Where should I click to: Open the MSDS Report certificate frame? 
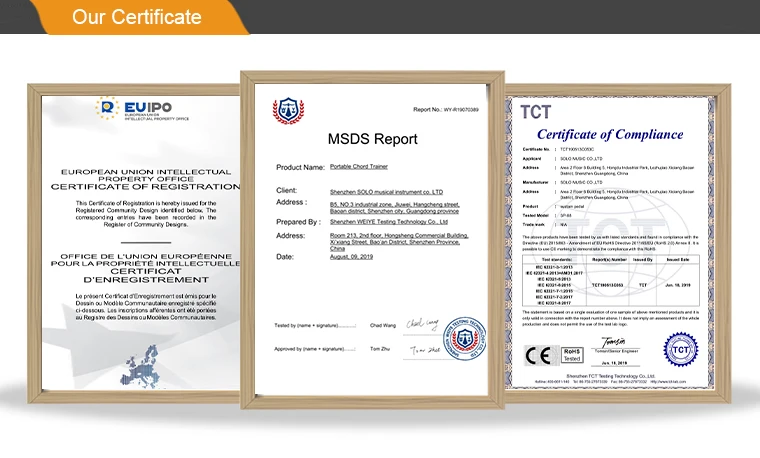click(x=373, y=240)
